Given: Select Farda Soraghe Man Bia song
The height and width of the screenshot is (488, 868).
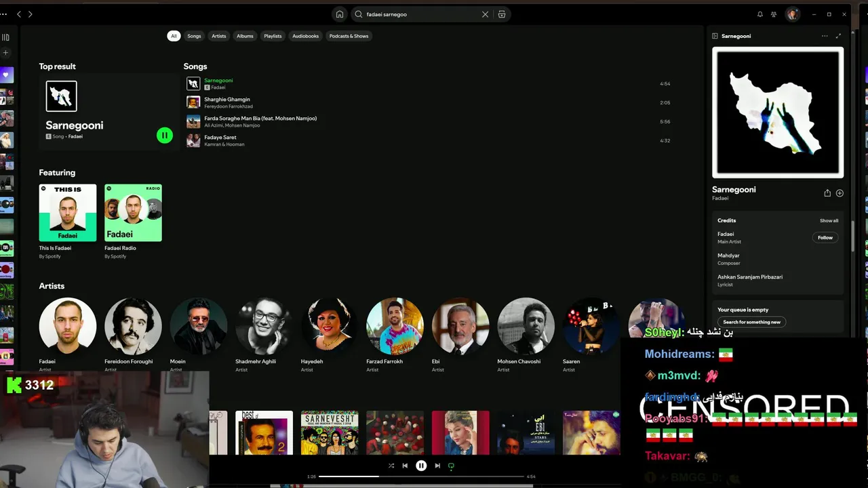Looking at the screenshot, I should [429, 121].
